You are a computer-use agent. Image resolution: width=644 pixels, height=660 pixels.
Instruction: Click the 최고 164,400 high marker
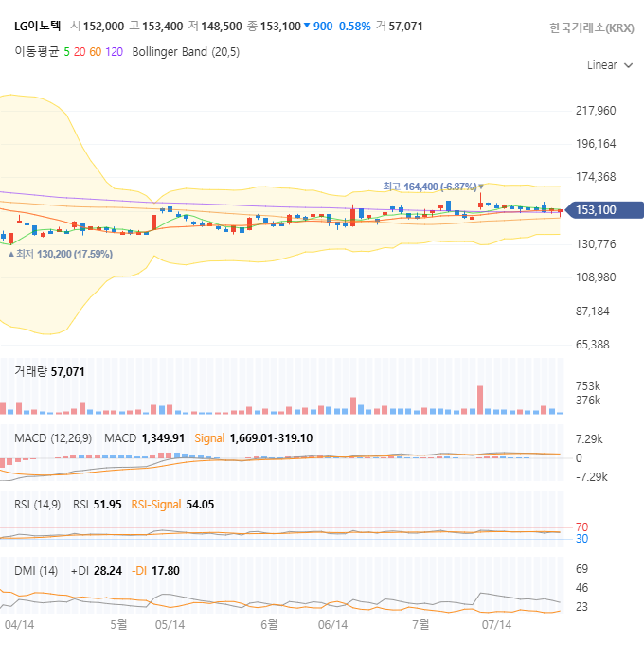click(433, 187)
